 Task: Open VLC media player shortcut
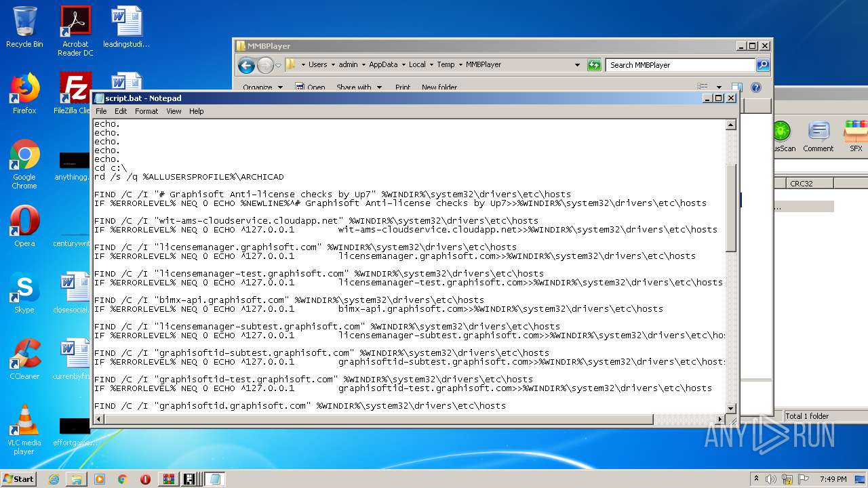24,430
